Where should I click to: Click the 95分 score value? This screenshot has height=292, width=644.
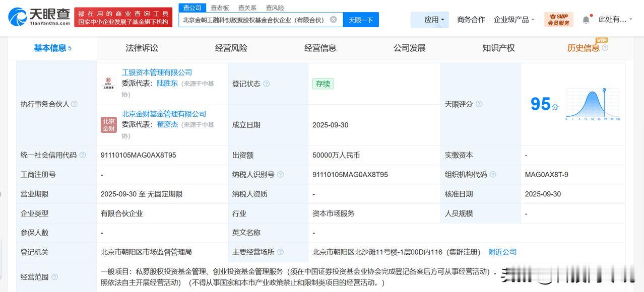point(544,104)
